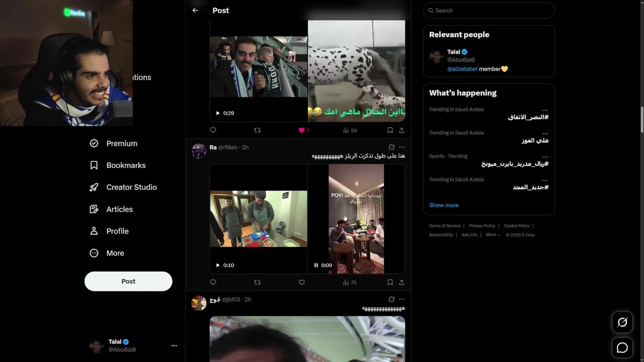Open the #ريال_مدريد_بايرن_ميونخ trend
This screenshot has width=644, height=362.
(x=515, y=164)
